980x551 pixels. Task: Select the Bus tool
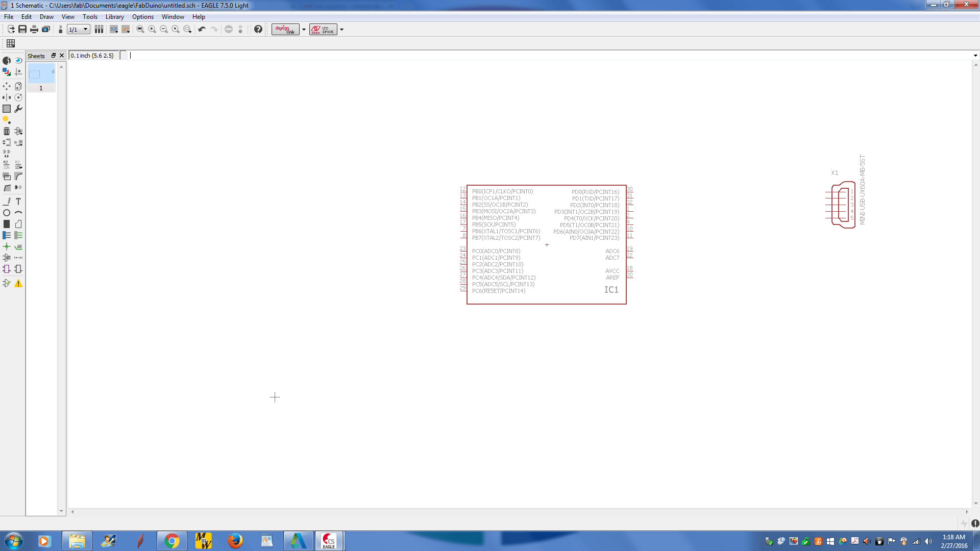tap(7, 235)
